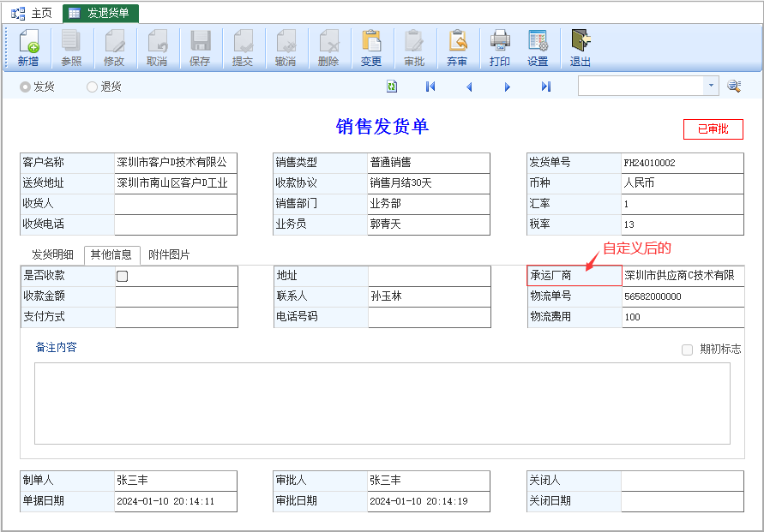764x532 pixels.
Task: Click the 修改 (Edit) toolbar icon
Action: tap(114, 41)
